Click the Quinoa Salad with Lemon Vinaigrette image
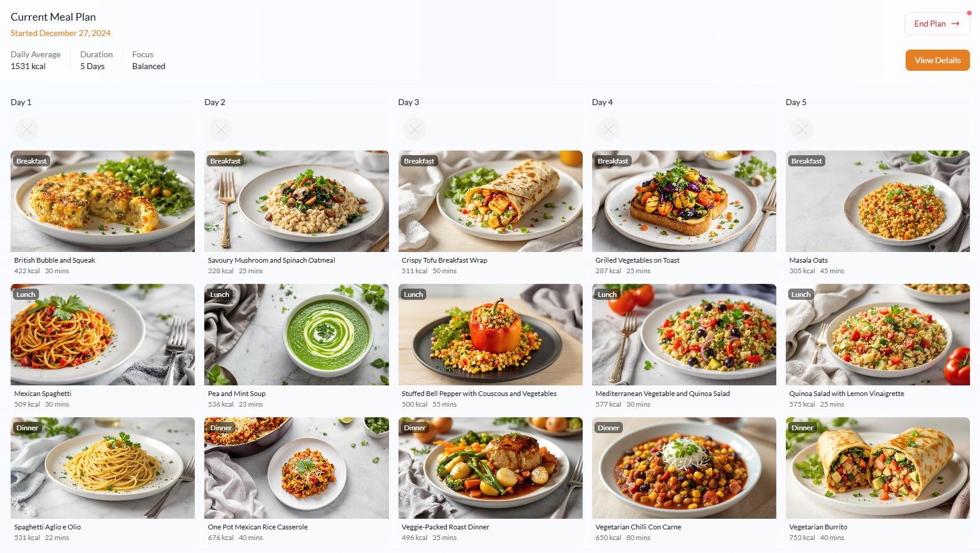 (x=878, y=335)
